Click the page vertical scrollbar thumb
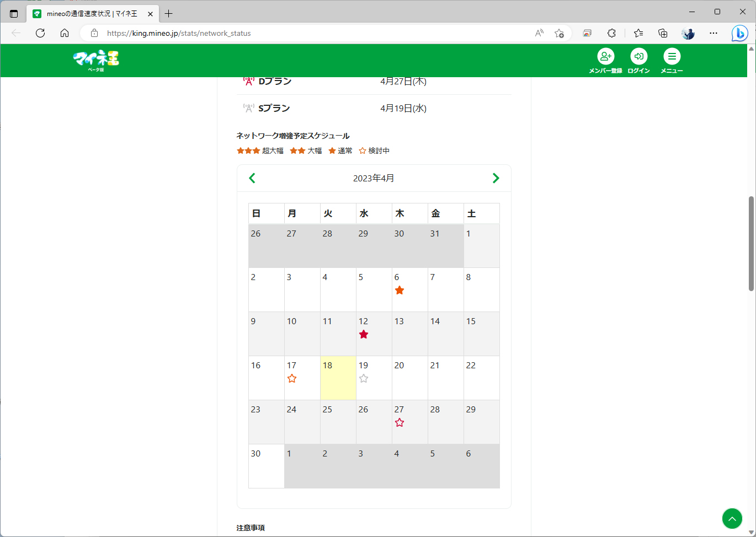756x537 pixels. point(751,243)
